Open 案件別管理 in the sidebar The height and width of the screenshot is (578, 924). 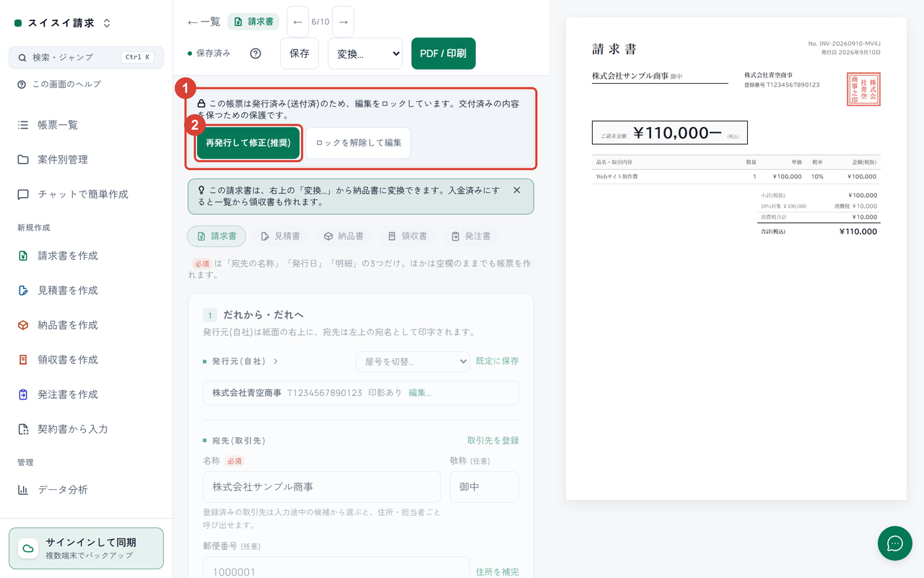click(87, 160)
